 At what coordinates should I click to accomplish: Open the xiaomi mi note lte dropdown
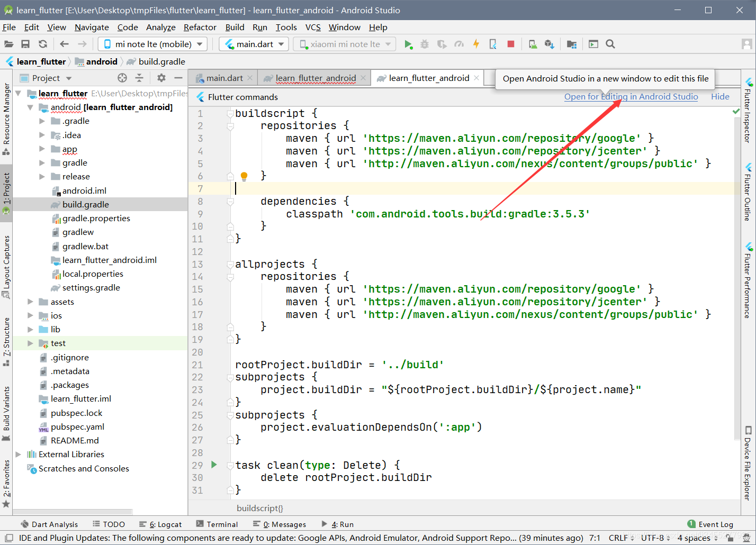point(345,44)
